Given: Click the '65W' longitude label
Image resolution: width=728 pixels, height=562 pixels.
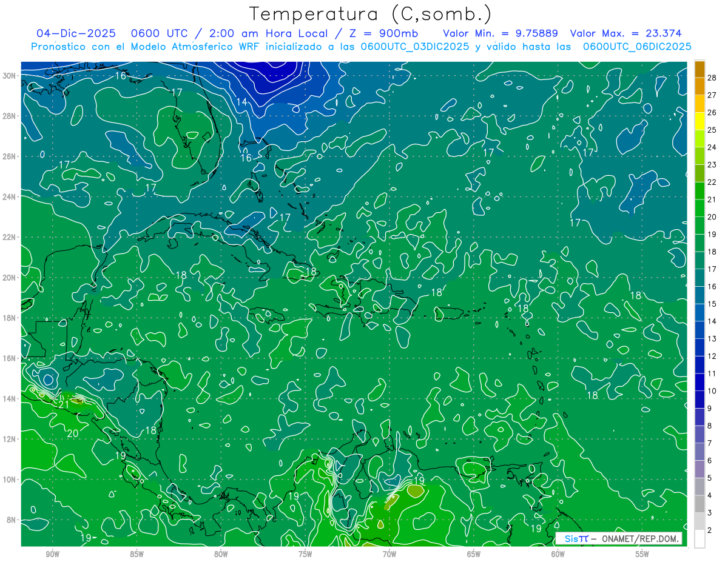Looking at the screenshot, I should [474, 554].
